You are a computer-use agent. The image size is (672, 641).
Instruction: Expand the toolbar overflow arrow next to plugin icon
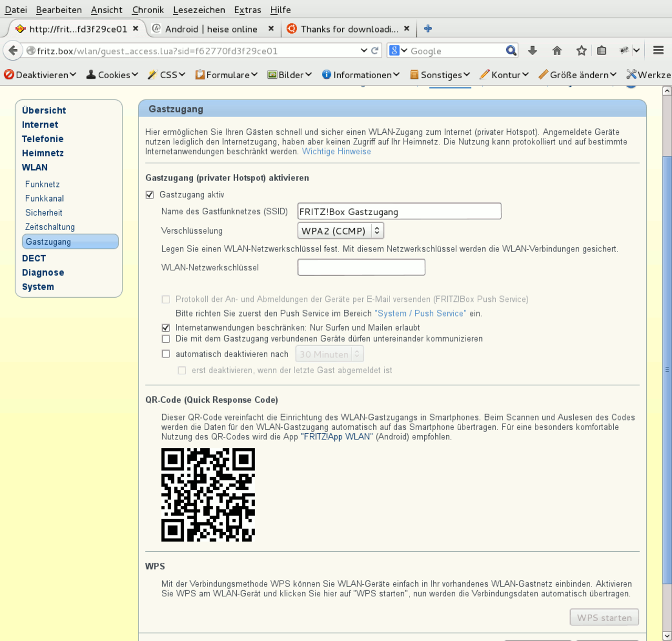tap(636, 50)
